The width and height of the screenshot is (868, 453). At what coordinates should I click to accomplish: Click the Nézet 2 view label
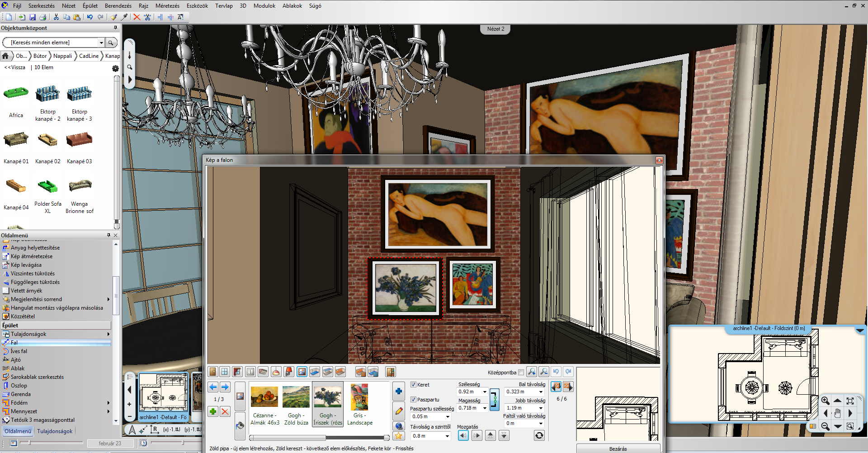point(495,29)
